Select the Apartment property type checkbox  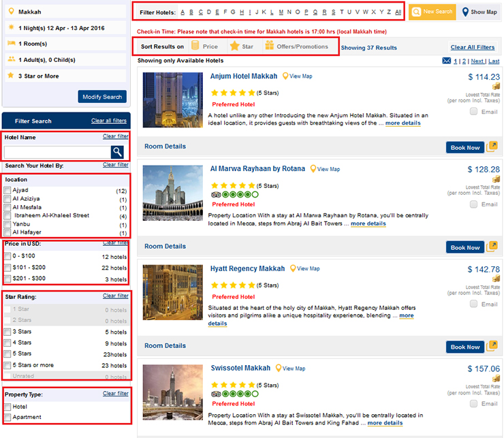[x=7, y=417]
